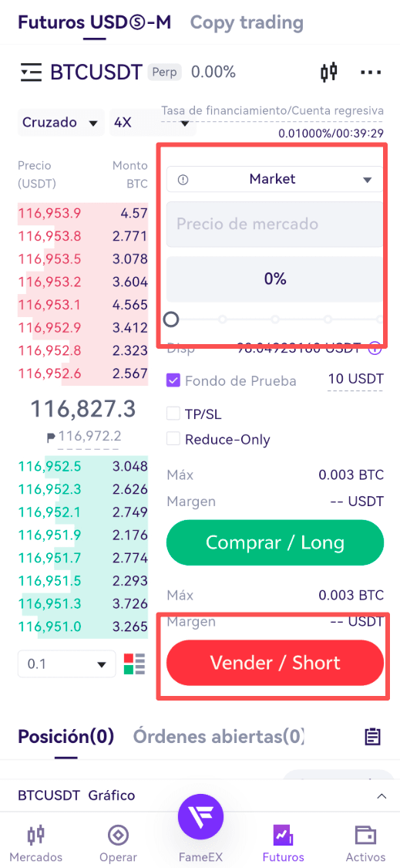Open the 4X leverage dropdown
The height and width of the screenshot is (868, 400).
click(152, 123)
